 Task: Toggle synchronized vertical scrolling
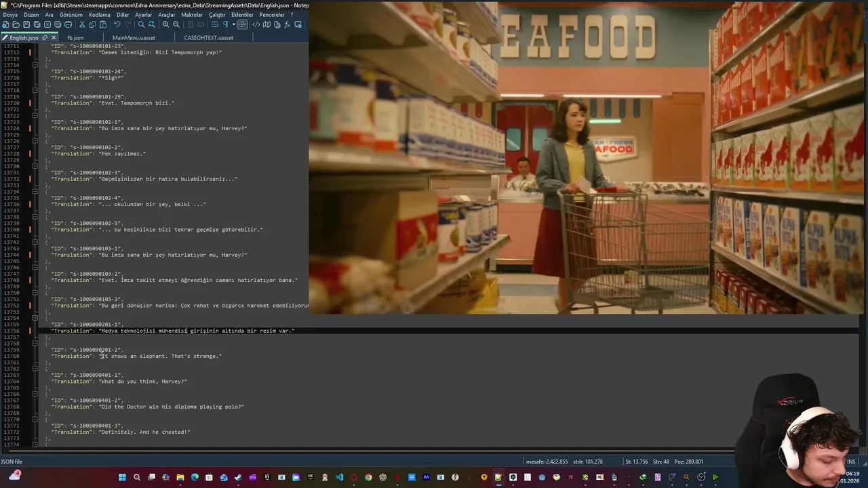pos(190,24)
